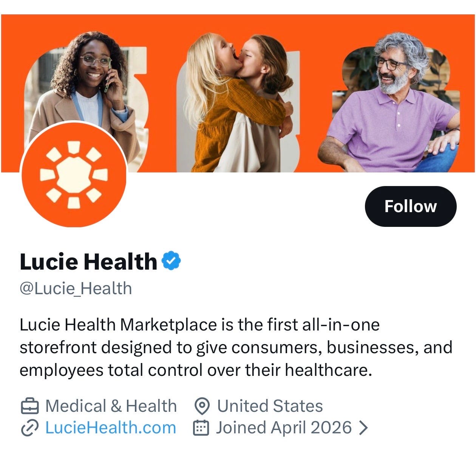
Task: Expand the Joined April 2026 chevron
Action: click(363, 428)
